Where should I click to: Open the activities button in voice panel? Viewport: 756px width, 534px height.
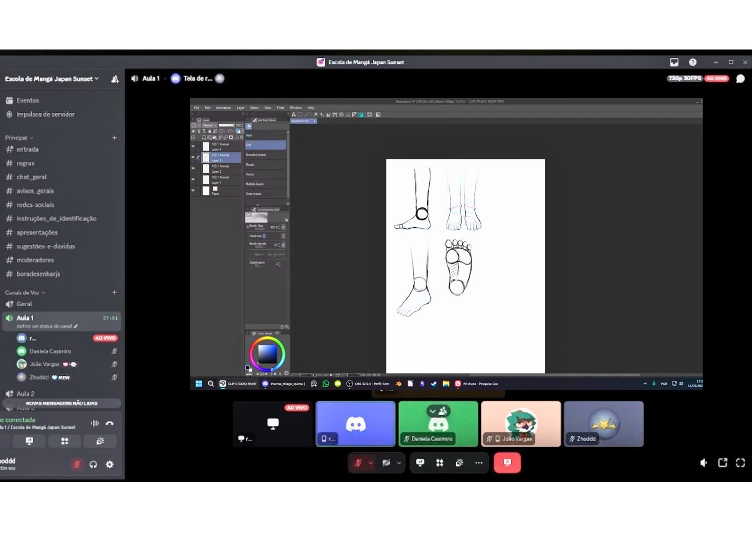65,441
